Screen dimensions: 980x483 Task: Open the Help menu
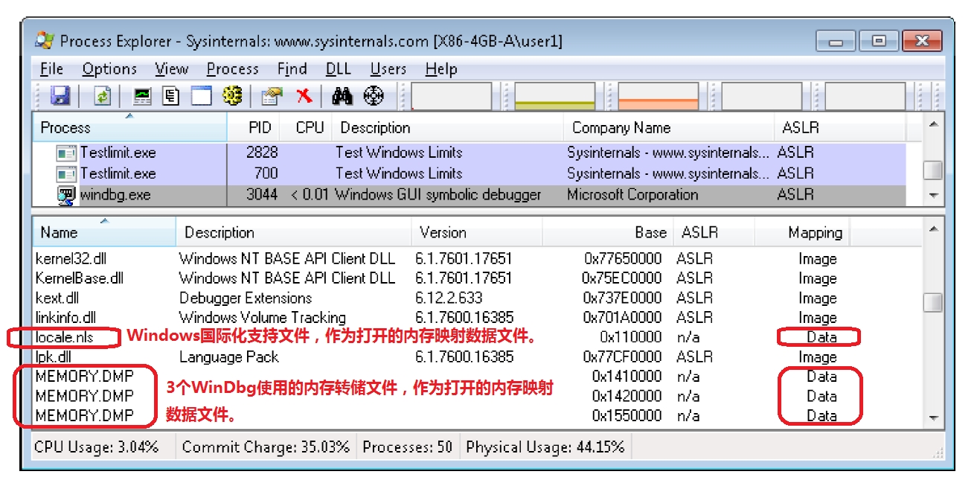click(x=441, y=69)
